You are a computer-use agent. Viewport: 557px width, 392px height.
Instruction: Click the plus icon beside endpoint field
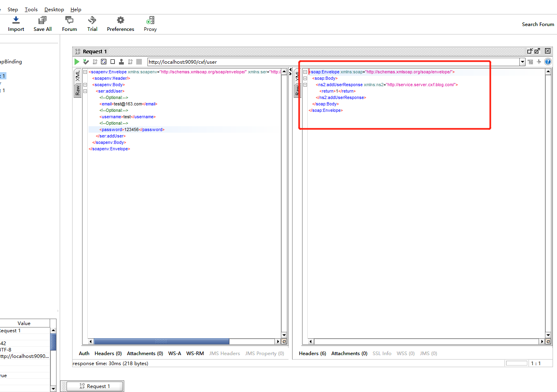coord(539,62)
